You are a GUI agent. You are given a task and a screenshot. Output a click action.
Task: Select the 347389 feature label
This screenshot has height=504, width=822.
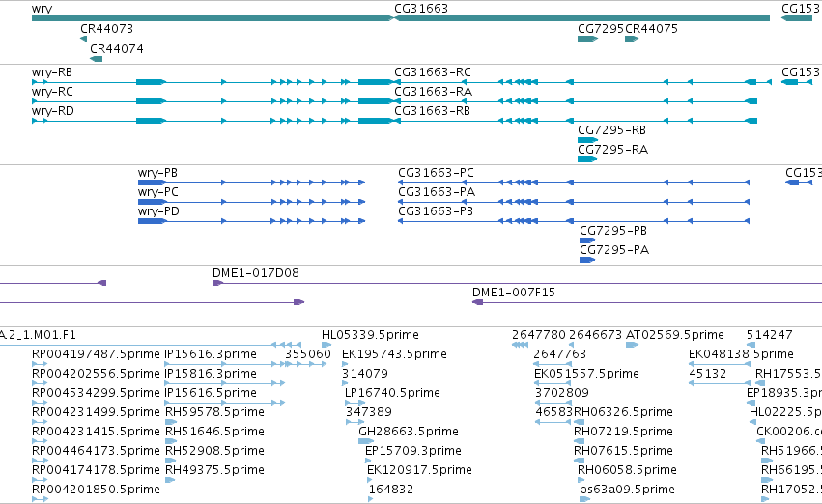click(369, 413)
